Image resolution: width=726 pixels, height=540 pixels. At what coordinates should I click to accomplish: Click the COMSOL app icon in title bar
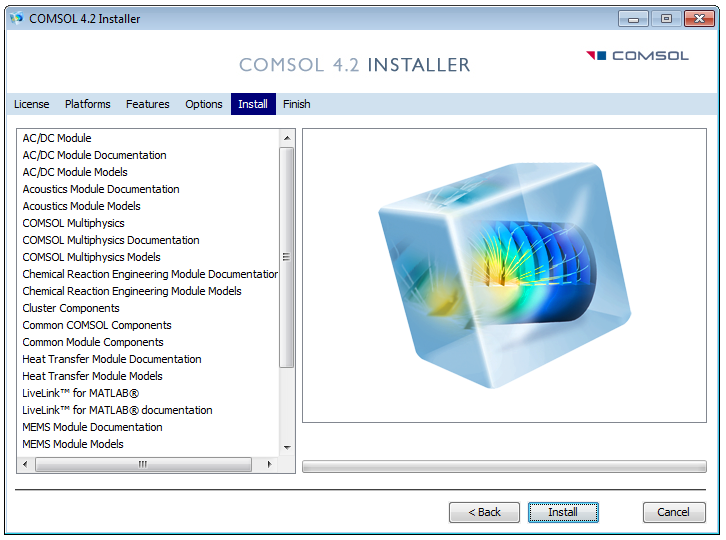click(16, 19)
